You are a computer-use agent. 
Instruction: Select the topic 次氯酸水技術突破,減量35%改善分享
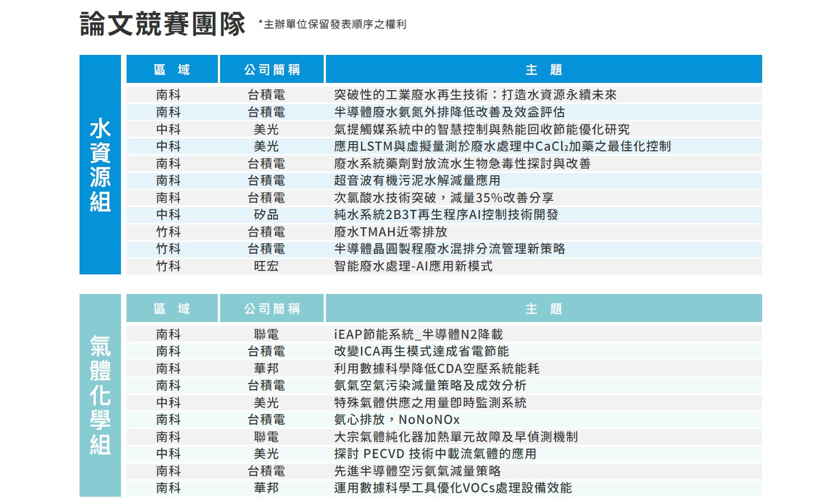tap(444, 198)
